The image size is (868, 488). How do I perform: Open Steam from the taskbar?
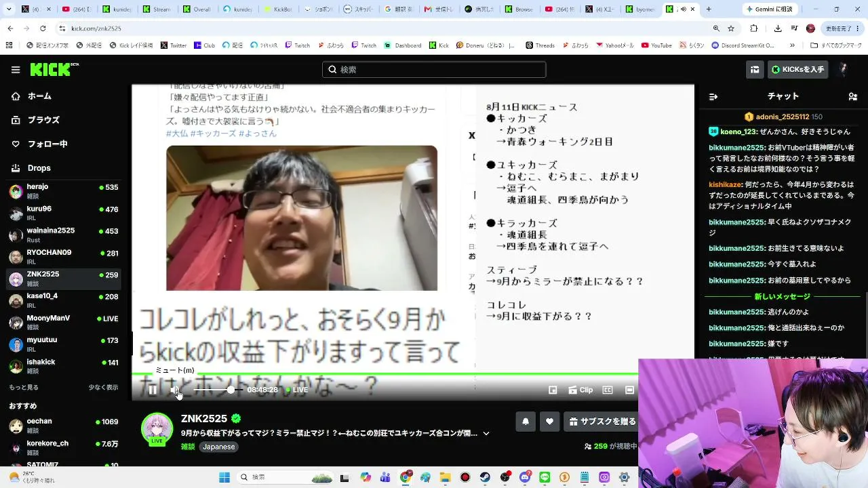click(485, 477)
